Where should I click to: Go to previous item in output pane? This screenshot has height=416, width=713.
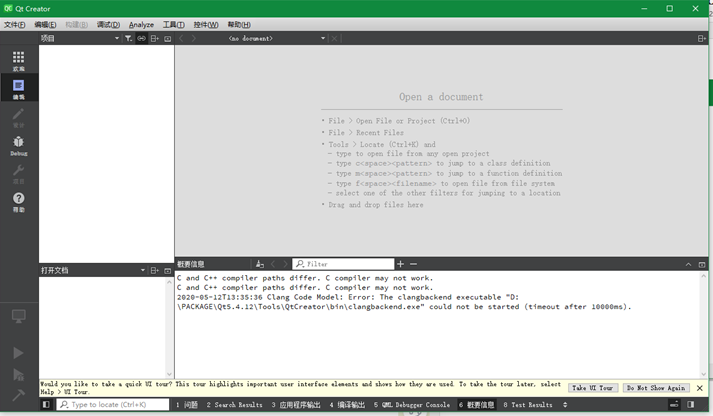pyautogui.click(x=273, y=264)
